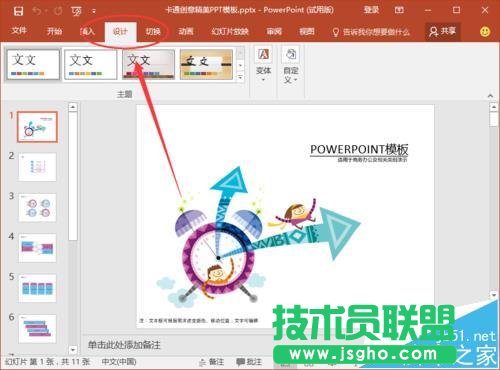Apply the third theme with red bar
The image size is (500, 370).
tap(148, 64)
